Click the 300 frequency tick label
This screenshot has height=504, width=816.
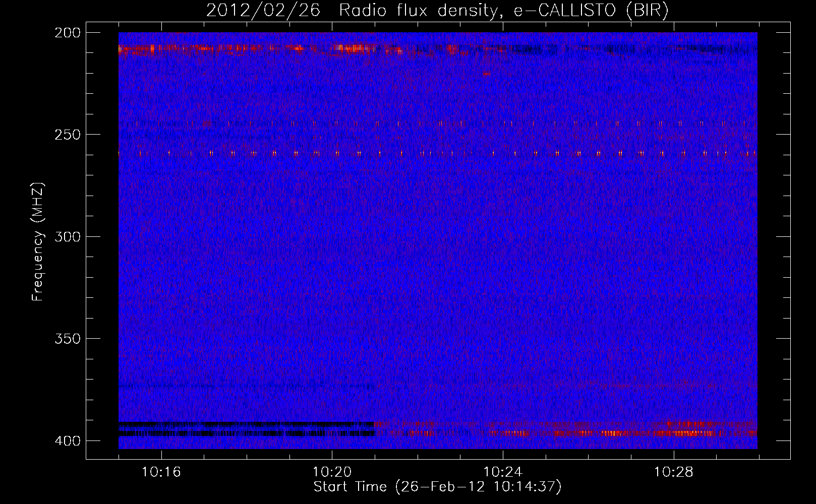point(68,236)
